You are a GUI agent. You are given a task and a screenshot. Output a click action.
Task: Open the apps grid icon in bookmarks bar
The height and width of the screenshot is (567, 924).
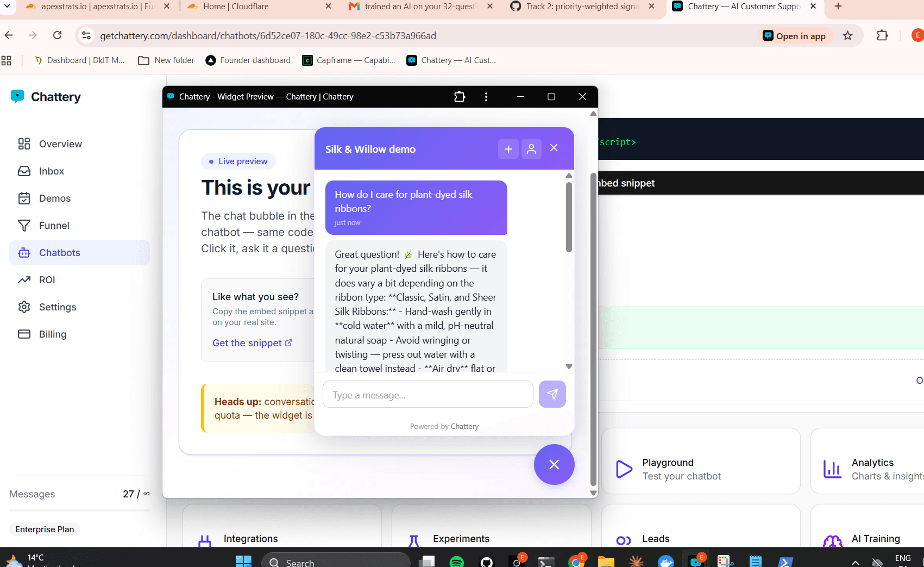click(x=7, y=60)
